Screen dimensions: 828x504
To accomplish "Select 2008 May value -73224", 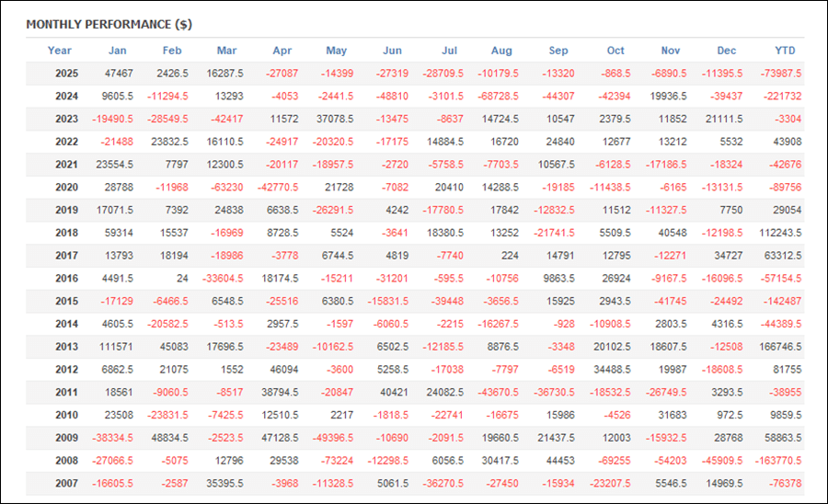I will (x=335, y=461).
